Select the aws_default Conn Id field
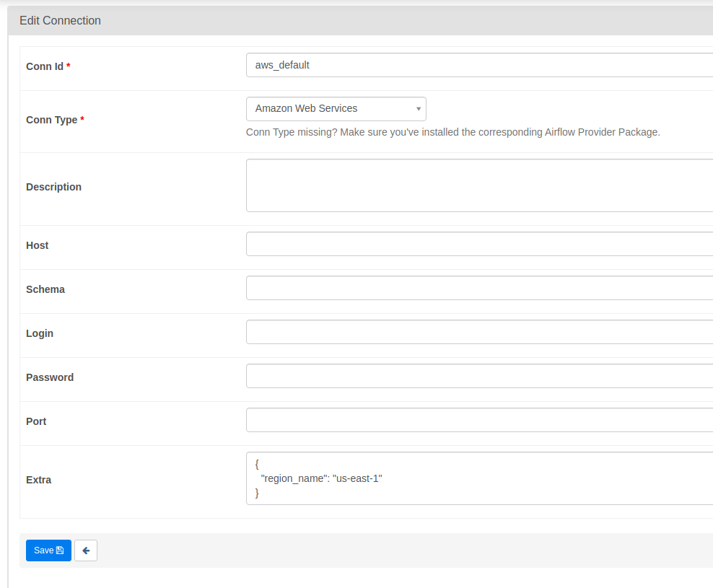The height and width of the screenshot is (588, 713). point(433,64)
